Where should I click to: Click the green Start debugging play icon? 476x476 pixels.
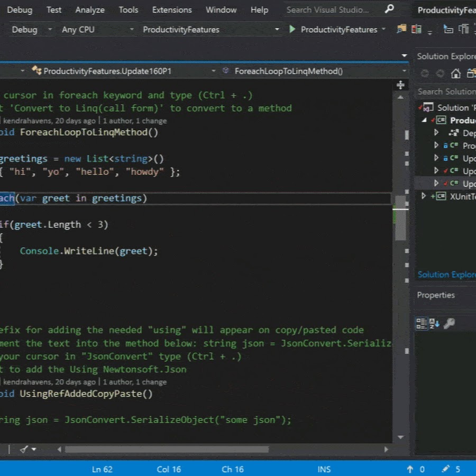(292, 29)
